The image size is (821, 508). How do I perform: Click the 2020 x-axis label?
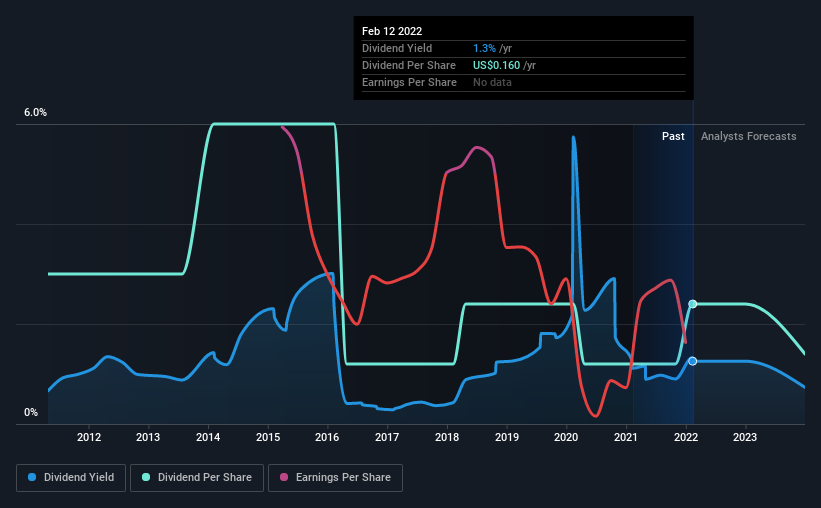tap(566, 437)
